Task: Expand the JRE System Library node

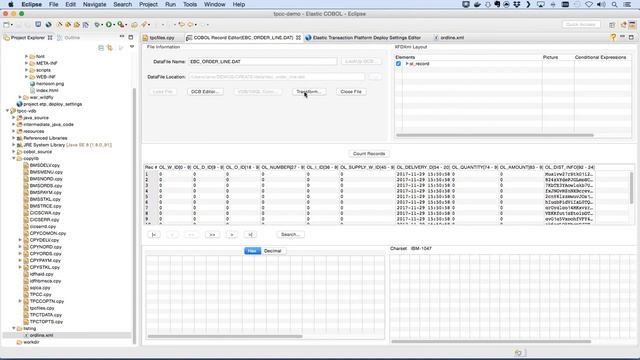Action: click(13, 145)
